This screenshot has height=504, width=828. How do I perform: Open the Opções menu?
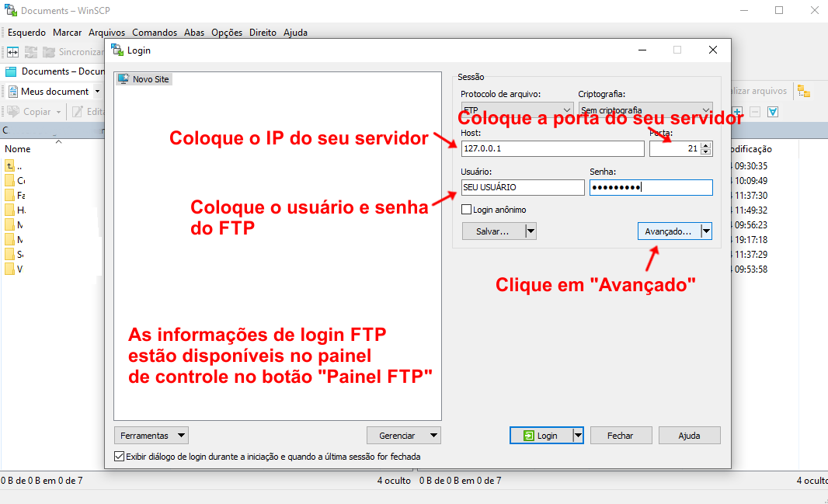point(227,33)
